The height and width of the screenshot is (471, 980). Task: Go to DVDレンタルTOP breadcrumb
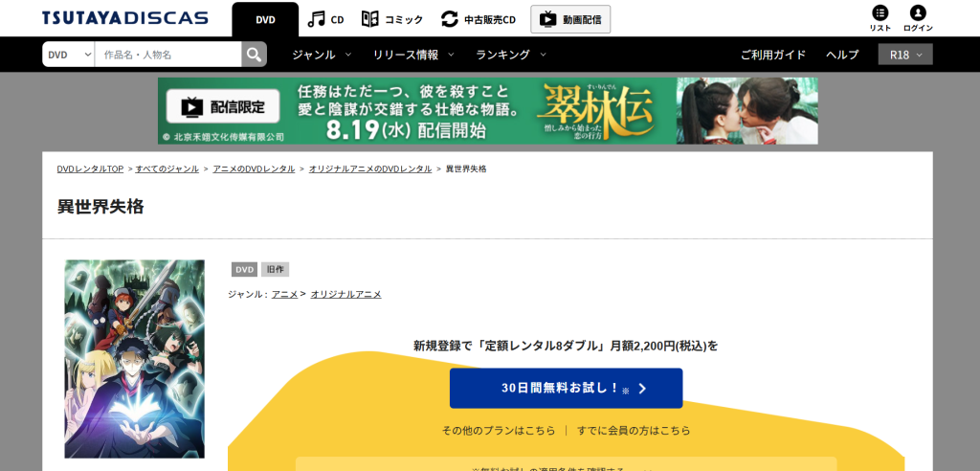click(90, 168)
